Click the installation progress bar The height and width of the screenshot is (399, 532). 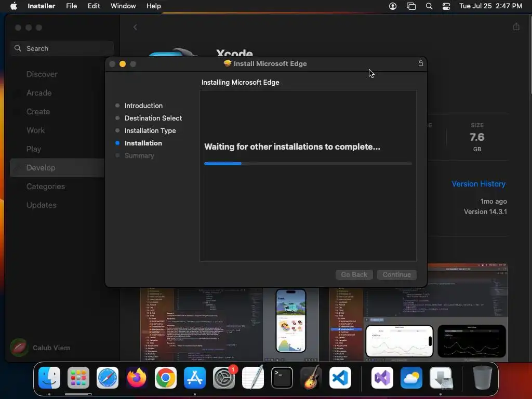(x=308, y=164)
